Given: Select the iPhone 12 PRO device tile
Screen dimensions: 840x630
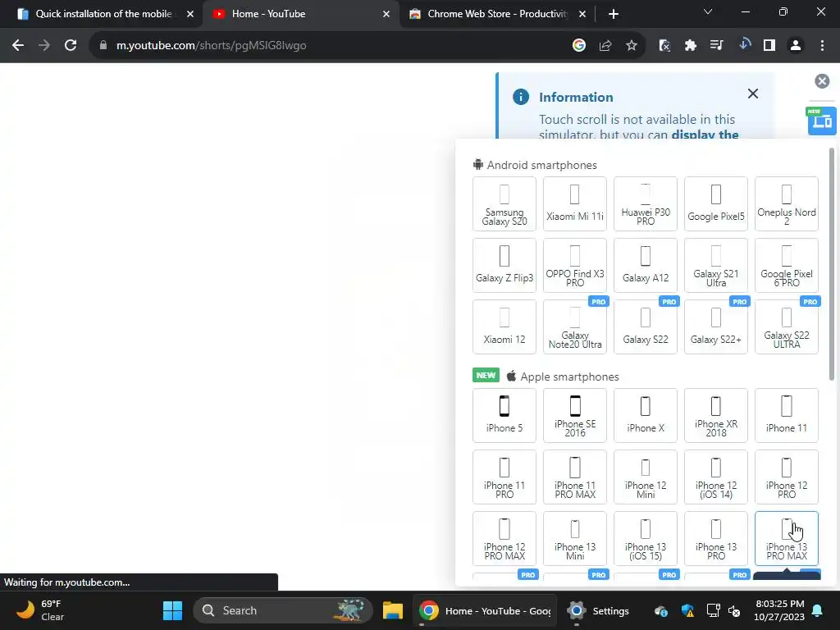Looking at the screenshot, I should click(x=787, y=477).
